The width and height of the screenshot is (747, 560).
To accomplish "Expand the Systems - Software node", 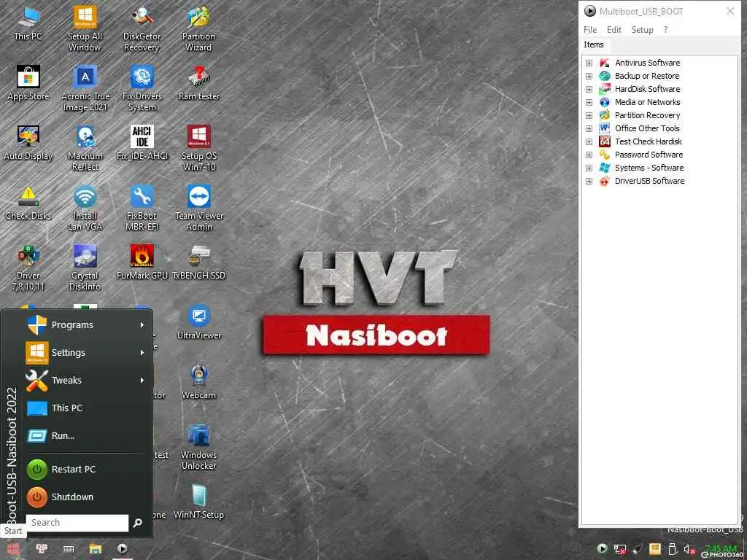I will [x=589, y=168].
